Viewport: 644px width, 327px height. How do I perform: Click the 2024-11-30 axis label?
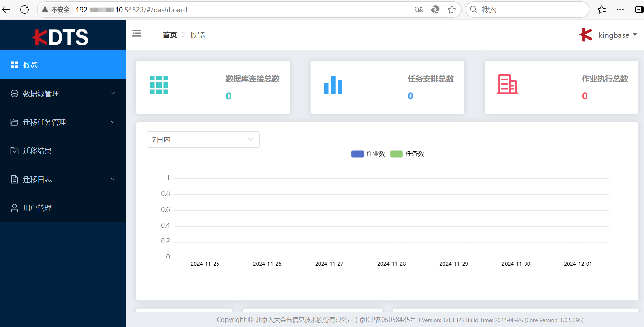click(x=516, y=264)
